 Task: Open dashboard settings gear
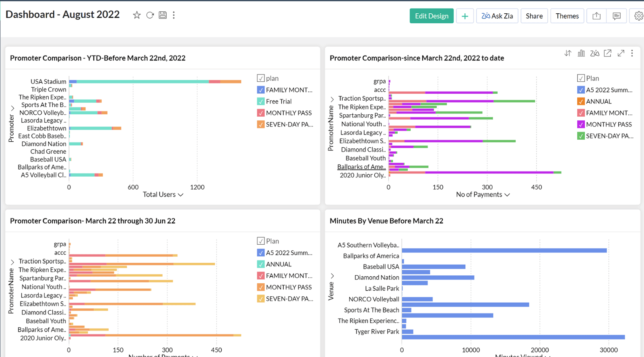(638, 16)
